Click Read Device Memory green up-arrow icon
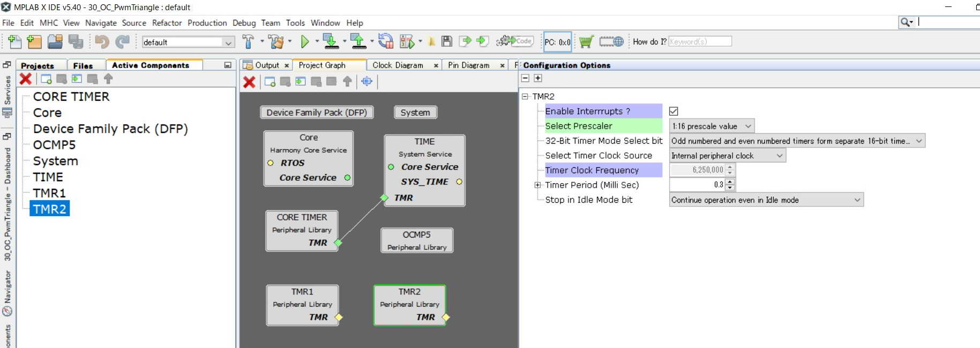The height and width of the screenshot is (348, 980). pyautogui.click(x=357, y=41)
